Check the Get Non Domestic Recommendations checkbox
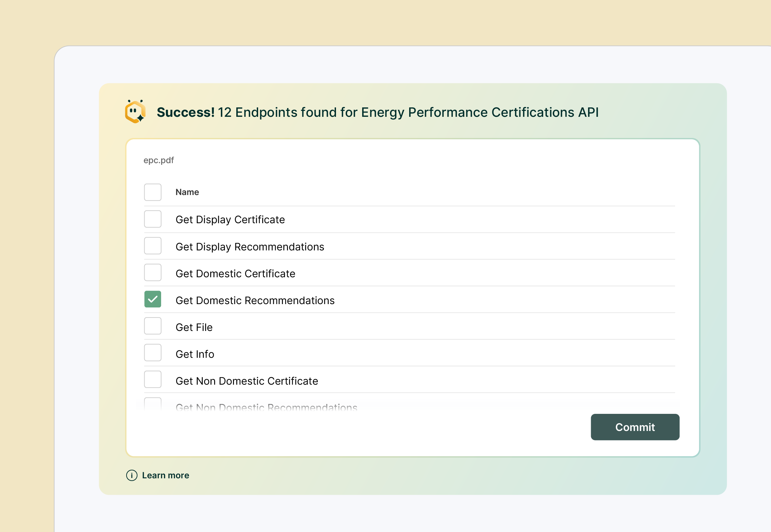 153,404
